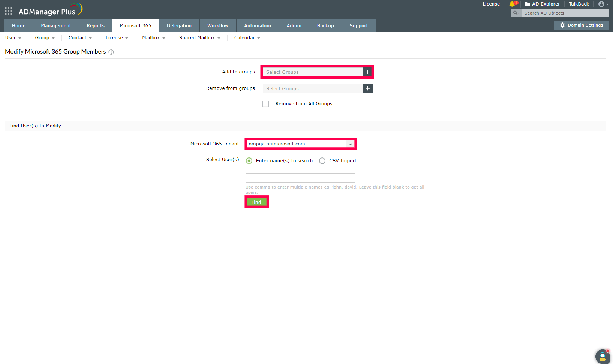The height and width of the screenshot is (364, 613).
Task: Click the License link in header
Action: (491, 4)
